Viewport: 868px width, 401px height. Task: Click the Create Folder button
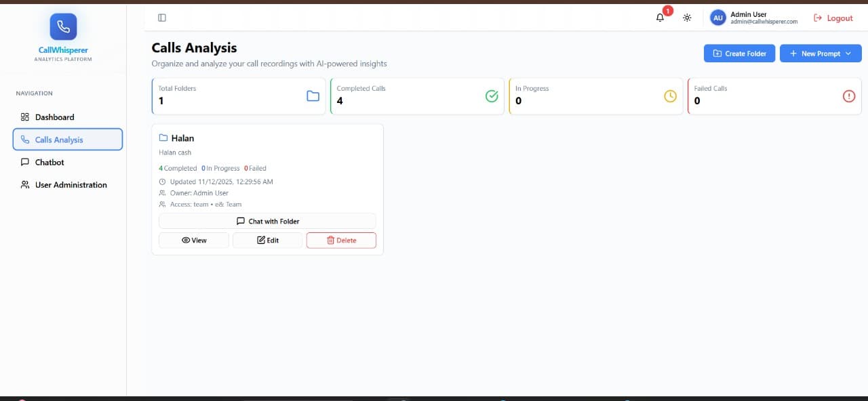pos(739,54)
